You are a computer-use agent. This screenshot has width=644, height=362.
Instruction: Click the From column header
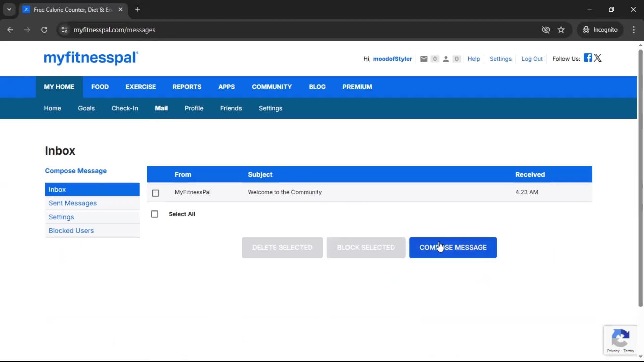(x=183, y=175)
